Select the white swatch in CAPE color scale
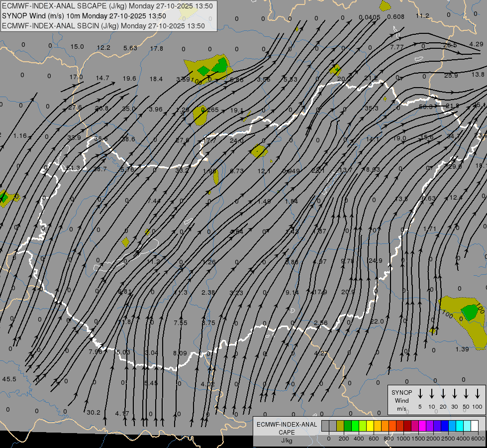This screenshot has width=487, height=448. [475, 426]
